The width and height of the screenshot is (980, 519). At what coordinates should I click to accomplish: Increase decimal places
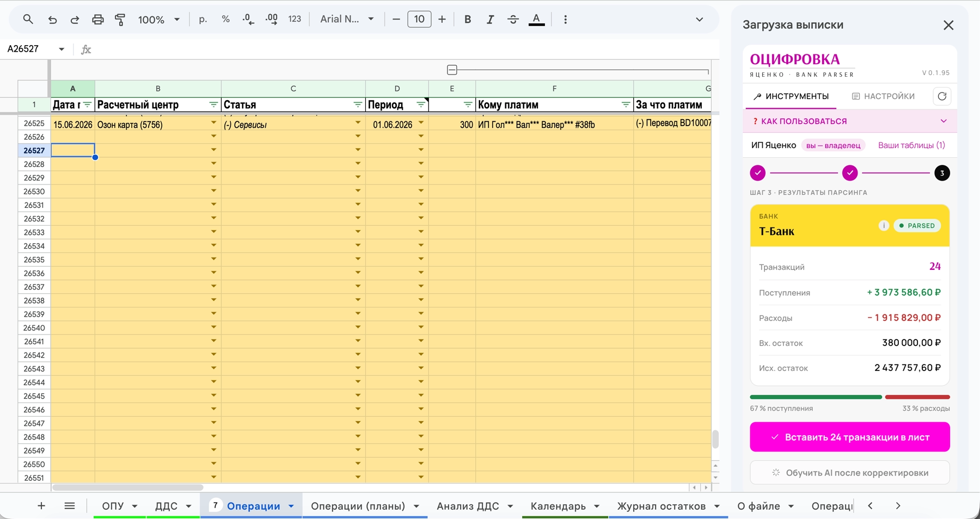coord(271,19)
